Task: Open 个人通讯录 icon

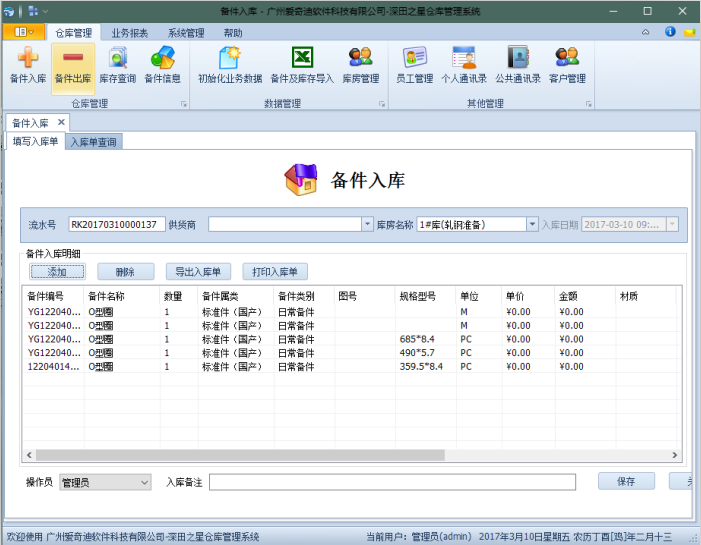Action: pyautogui.click(x=464, y=65)
